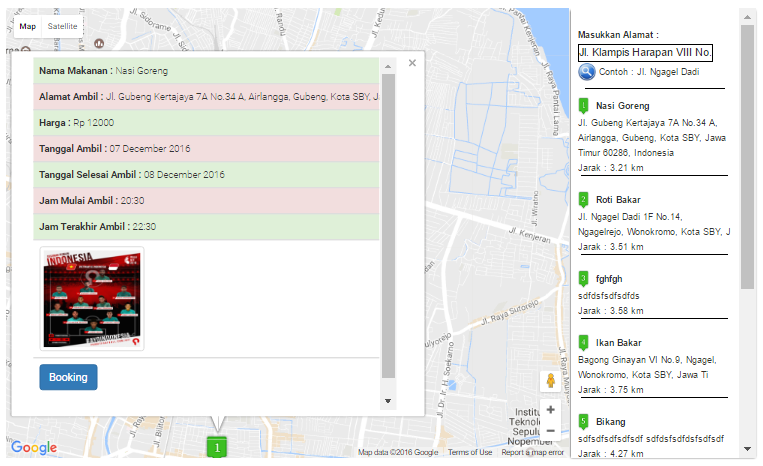Image resolution: width=763 pixels, height=466 pixels.
Task: Select the Roti Bakar result title
Action: 618,199
